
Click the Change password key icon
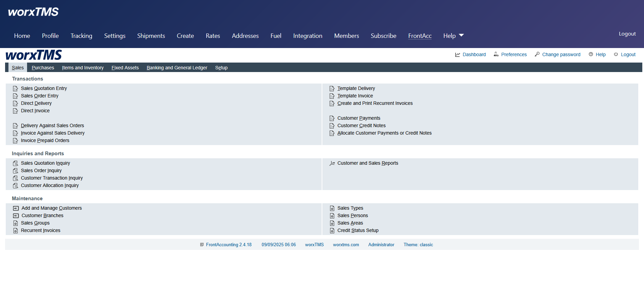pos(537,54)
